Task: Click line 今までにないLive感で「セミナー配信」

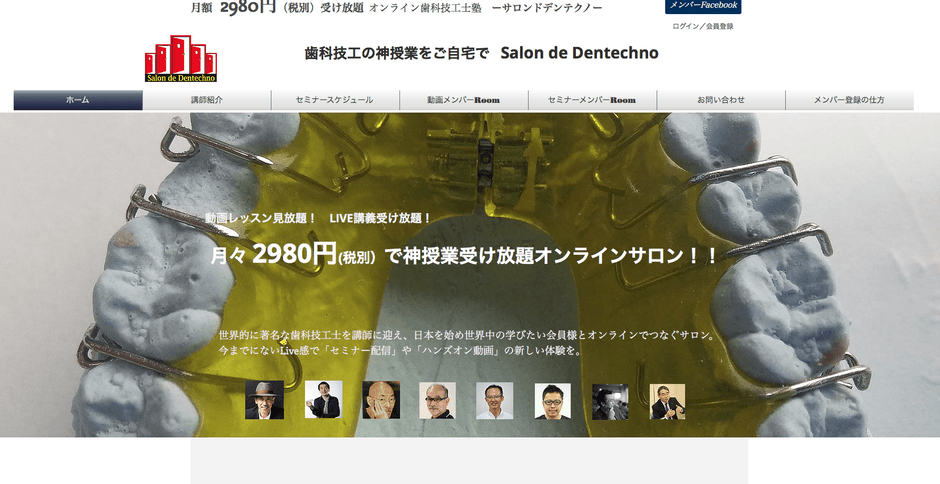Action: pos(400,350)
